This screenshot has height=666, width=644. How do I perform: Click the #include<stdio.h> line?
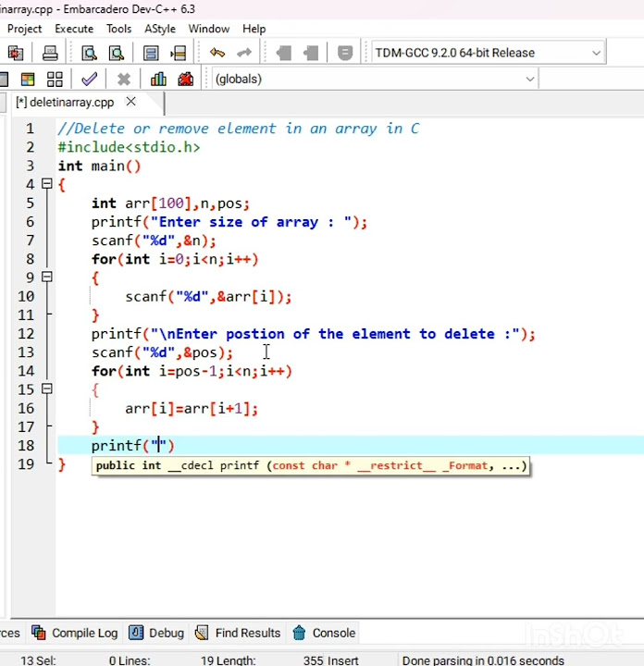pyautogui.click(x=129, y=147)
